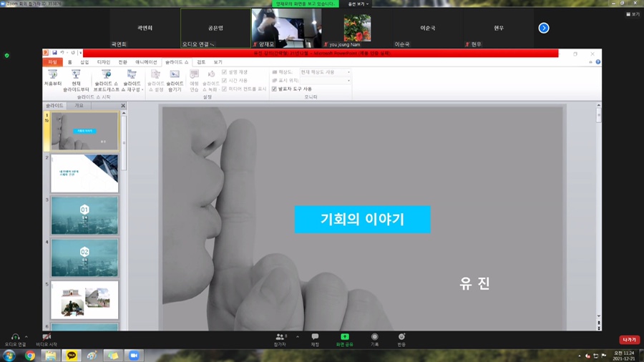Click the green Zoom security shield icon

(7, 55)
